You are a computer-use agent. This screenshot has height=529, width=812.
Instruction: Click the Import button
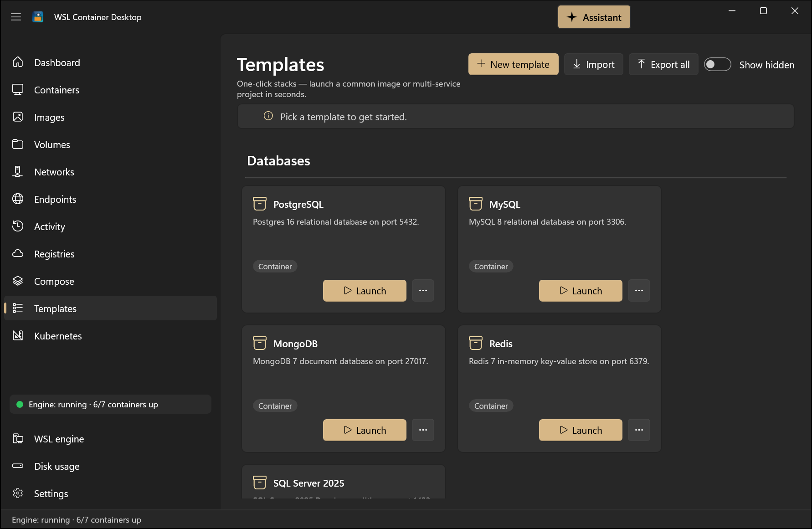coord(593,64)
